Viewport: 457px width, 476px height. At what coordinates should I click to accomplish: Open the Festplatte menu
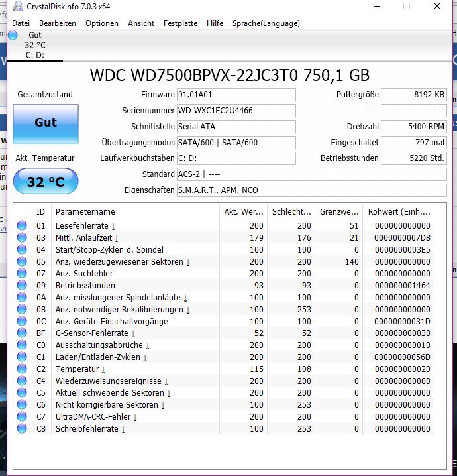pyautogui.click(x=180, y=23)
